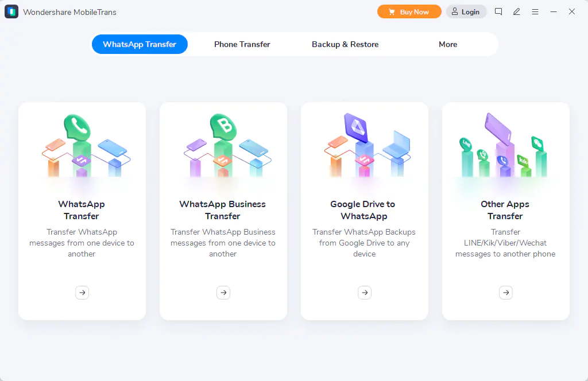Screen dimensions: 588x381
Task: Select the WhatsApp Transfer tab
Action: 140,44
